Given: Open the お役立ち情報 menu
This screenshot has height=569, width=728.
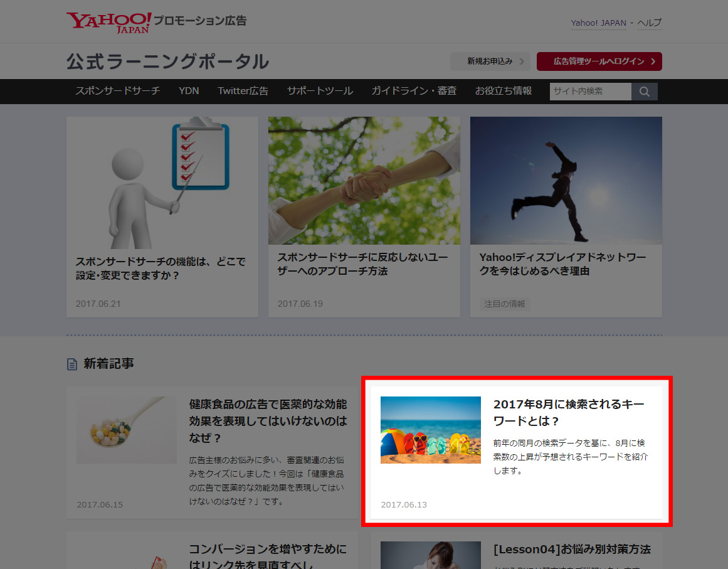Looking at the screenshot, I should [502, 91].
